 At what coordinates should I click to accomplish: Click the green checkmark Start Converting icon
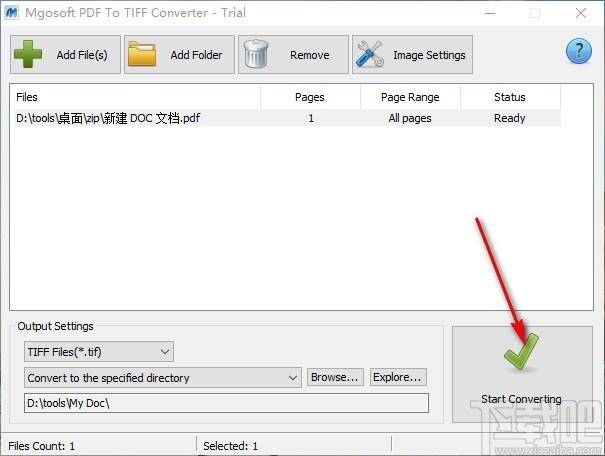(x=521, y=351)
